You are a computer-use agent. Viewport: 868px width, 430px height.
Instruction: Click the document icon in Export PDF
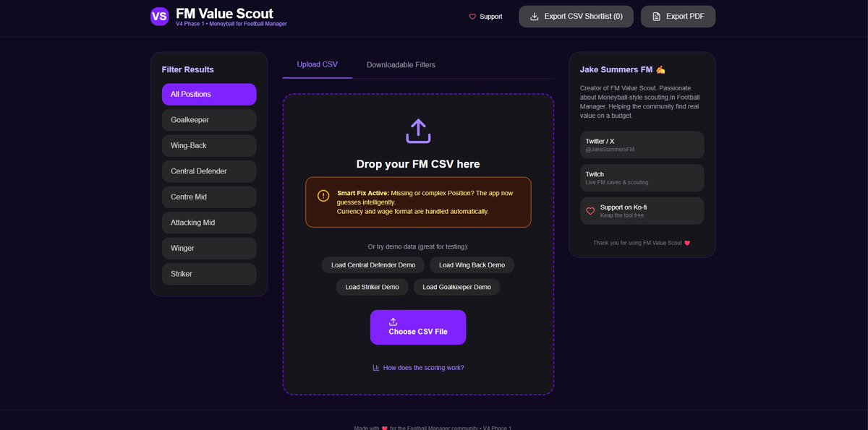[x=656, y=17]
